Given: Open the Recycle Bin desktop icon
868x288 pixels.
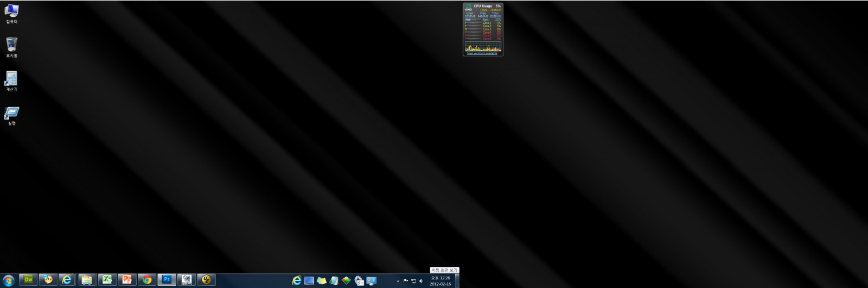Looking at the screenshot, I should [x=11, y=45].
